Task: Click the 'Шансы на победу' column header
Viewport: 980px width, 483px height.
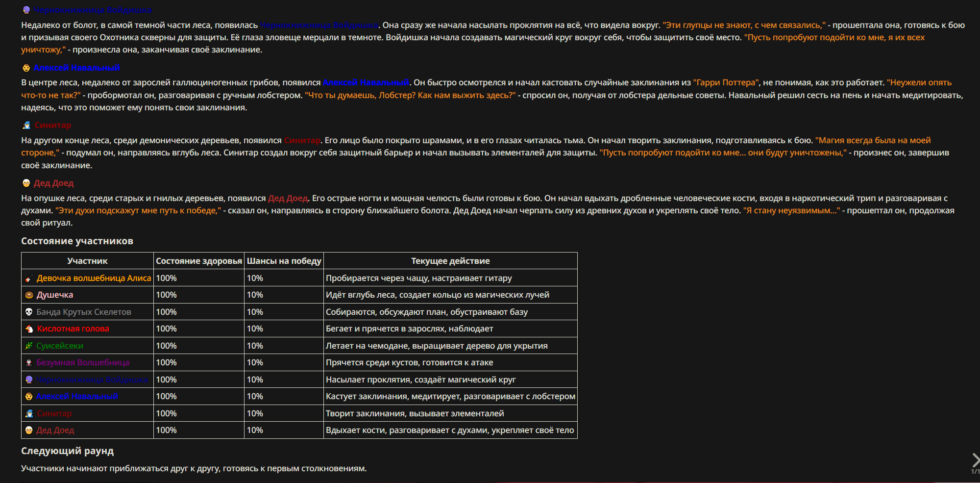Action: [284, 261]
